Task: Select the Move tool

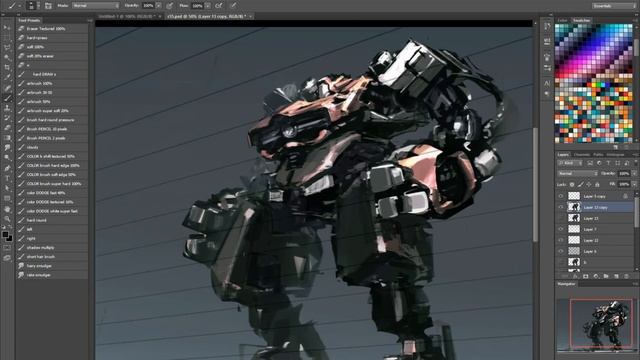Action: tap(7, 28)
